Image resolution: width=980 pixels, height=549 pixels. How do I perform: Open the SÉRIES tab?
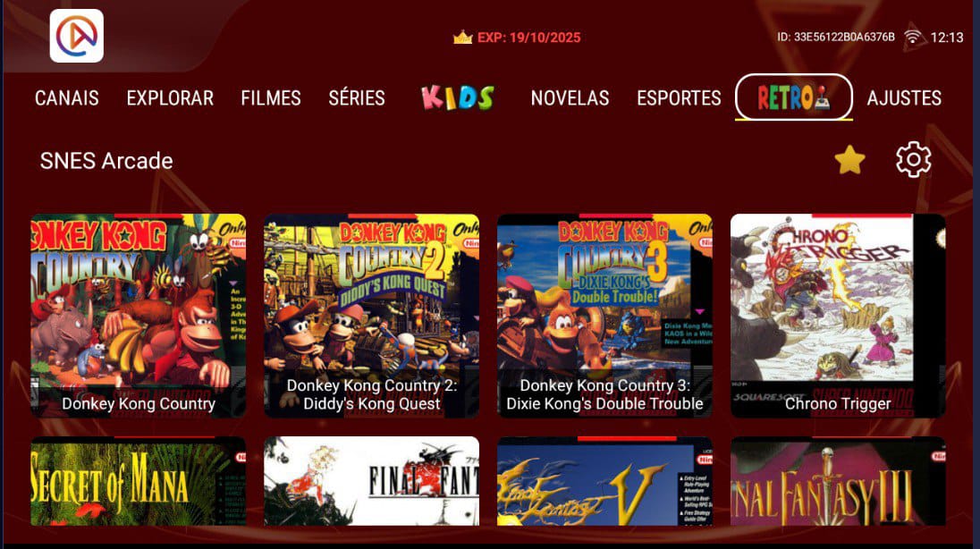tap(357, 98)
